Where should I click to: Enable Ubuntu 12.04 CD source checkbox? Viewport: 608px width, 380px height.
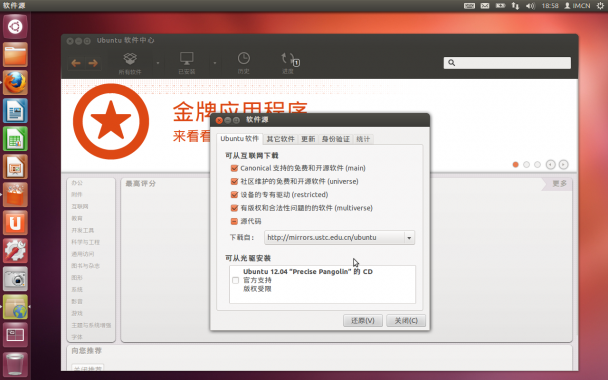point(235,280)
